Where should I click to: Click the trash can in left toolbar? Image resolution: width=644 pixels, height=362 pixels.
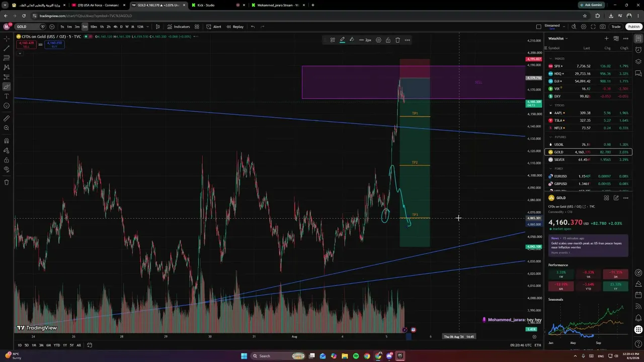tap(7, 183)
